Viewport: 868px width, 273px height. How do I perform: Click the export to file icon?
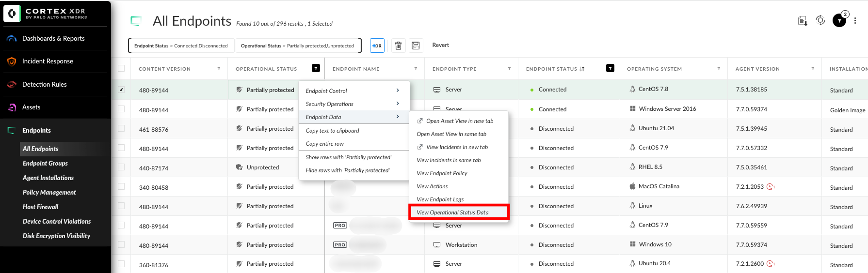pos(803,21)
